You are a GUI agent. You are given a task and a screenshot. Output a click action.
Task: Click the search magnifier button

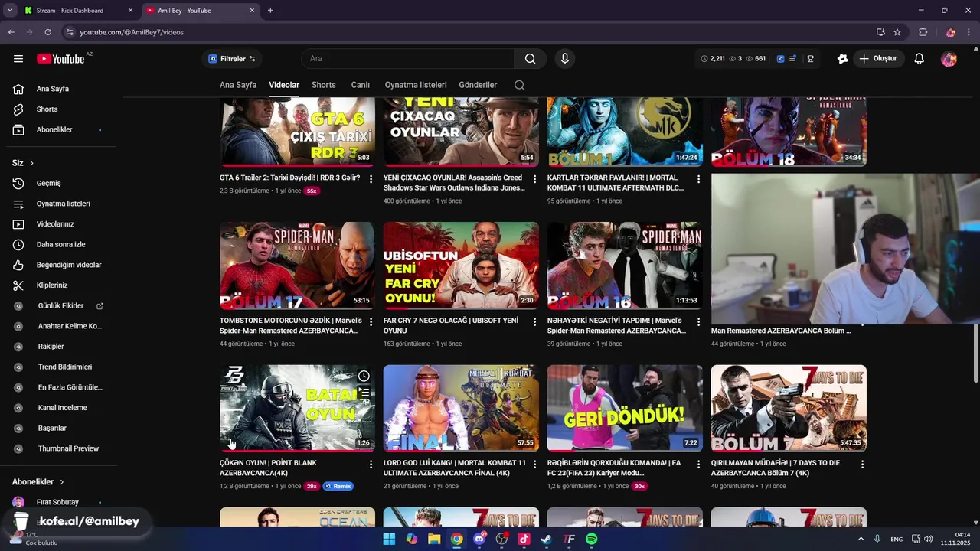click(530, 59)
